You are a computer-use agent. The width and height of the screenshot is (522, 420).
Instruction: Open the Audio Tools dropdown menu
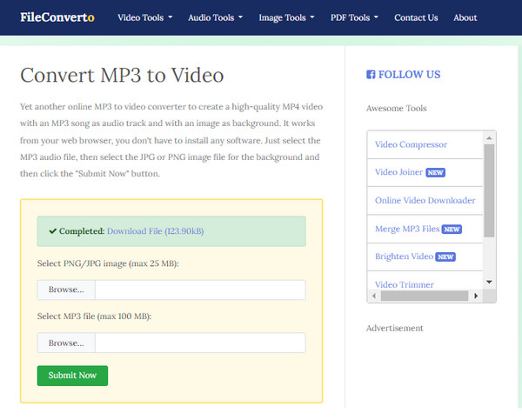pyautogui.click(x=215, y=17)
